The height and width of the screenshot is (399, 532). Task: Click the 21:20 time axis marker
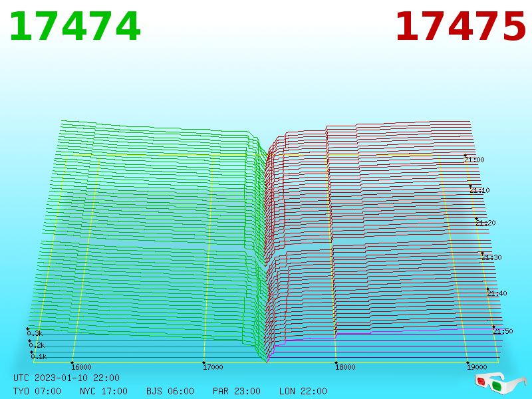[486, 223]
